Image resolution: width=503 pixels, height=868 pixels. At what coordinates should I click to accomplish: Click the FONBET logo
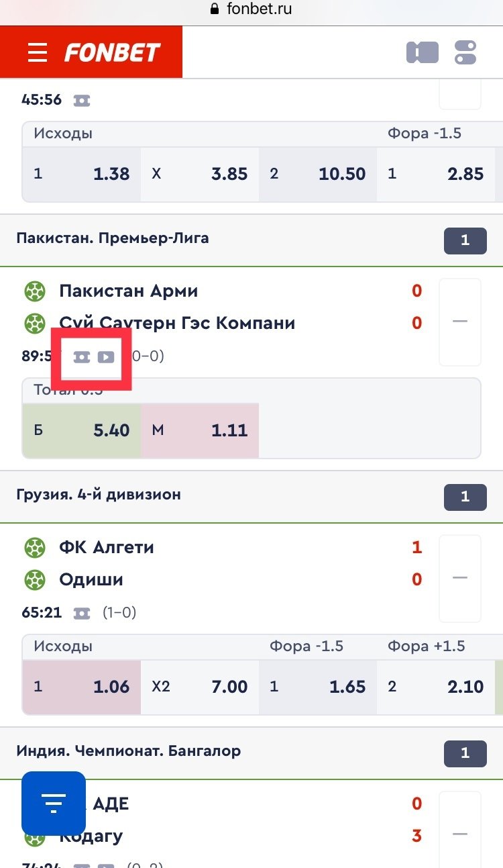tap(112, 52)
